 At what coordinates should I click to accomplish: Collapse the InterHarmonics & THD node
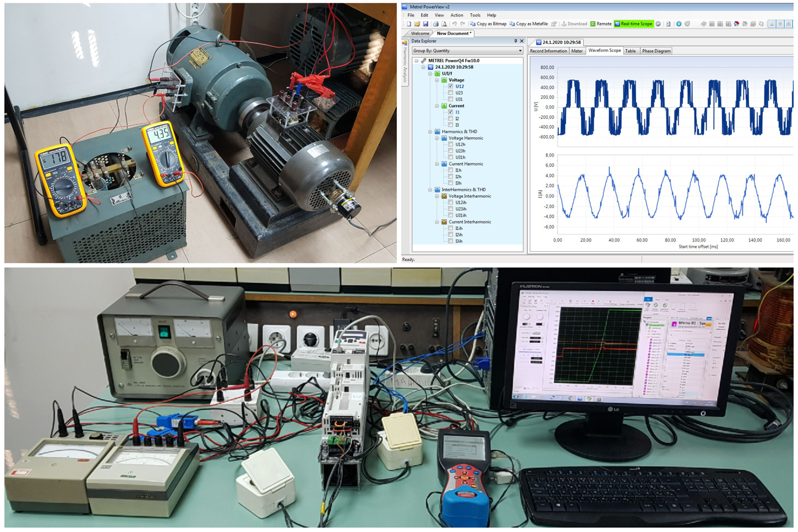pos(430,189)
